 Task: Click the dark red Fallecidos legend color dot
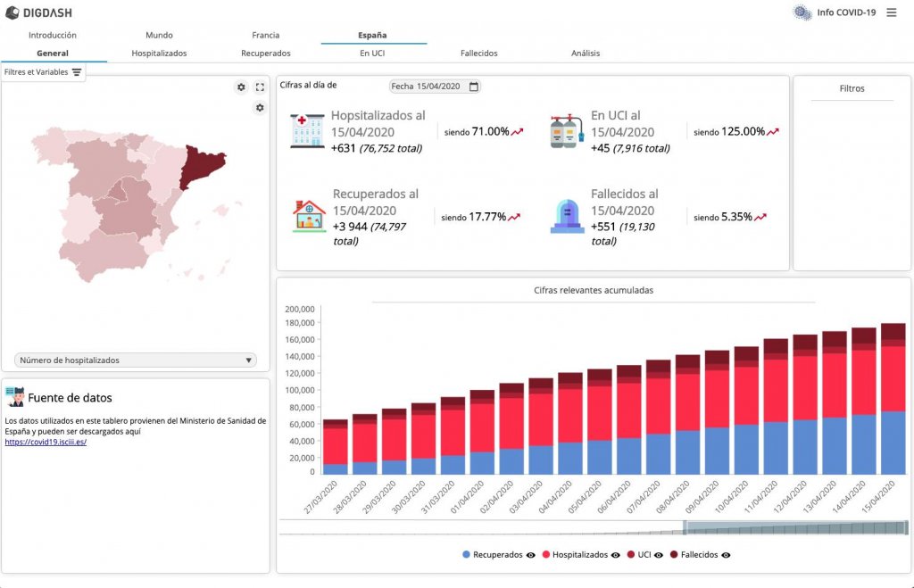(674, 555)
